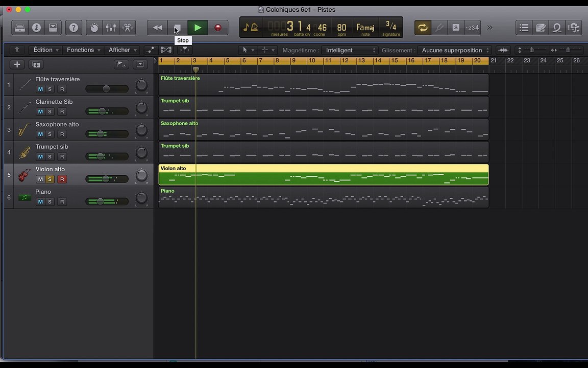Toggle the 1234 count-in button
The width and height of the screenshot is (588, 368).
[x=472, y=28]
